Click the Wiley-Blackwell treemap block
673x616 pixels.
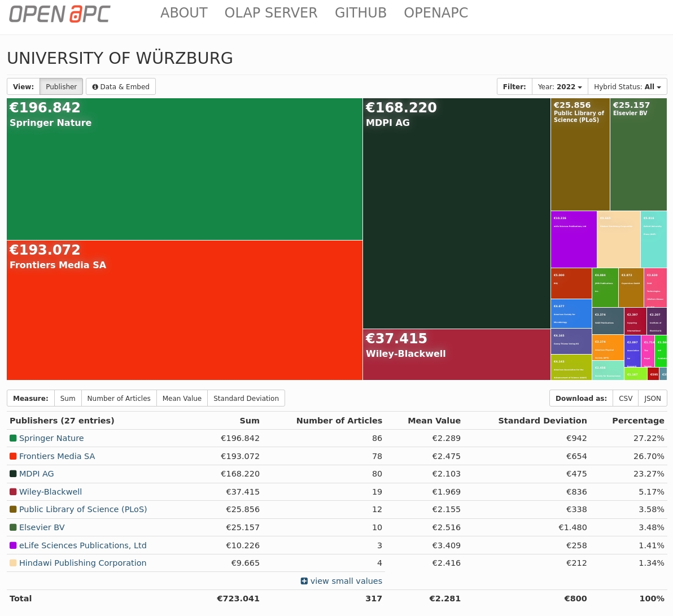click(x=457, y=355)
